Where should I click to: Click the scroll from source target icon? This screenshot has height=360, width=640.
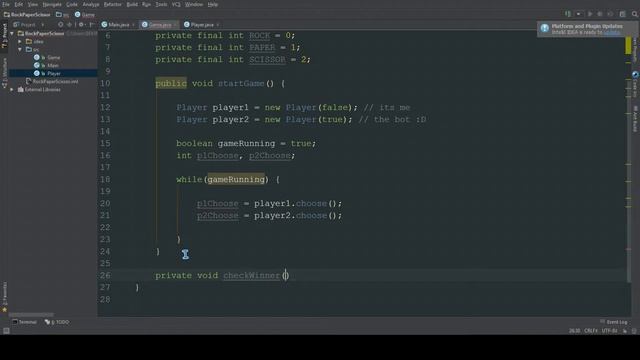60,24
